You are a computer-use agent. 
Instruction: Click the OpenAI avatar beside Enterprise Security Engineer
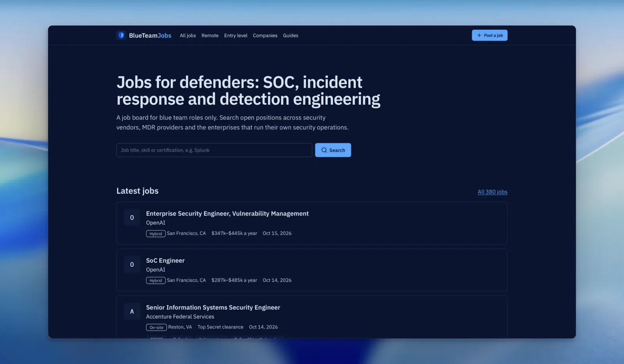(132, 218)
